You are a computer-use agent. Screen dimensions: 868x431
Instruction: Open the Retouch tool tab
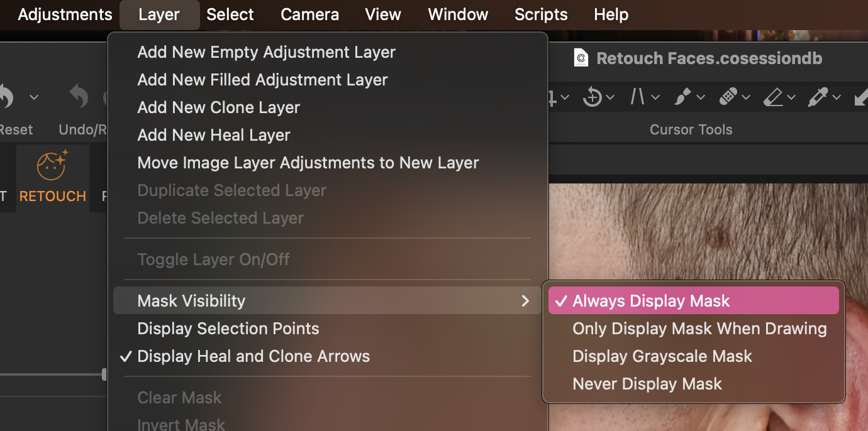click(x=52, y=178)
